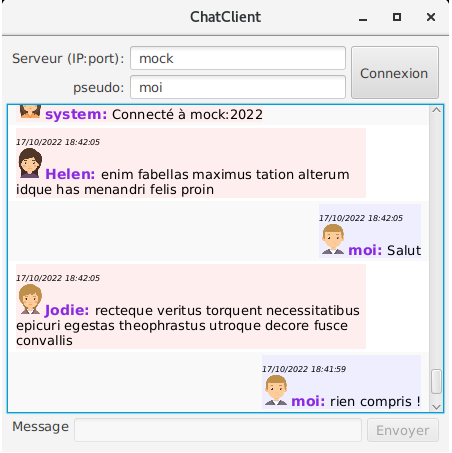Focus the Serveur (IP:port) input field
This screenshot has width=452, height=453.
click(238, 58)
